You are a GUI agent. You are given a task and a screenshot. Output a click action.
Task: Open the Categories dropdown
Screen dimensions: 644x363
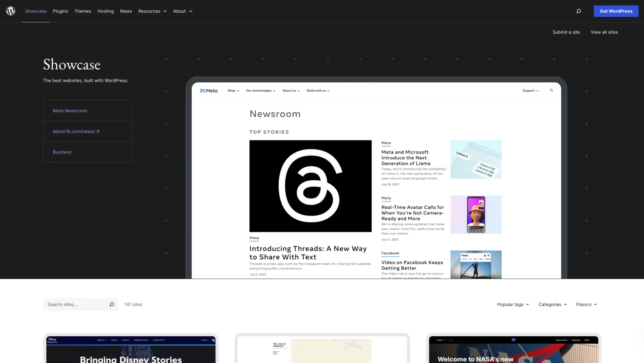(x=552, y=304)
